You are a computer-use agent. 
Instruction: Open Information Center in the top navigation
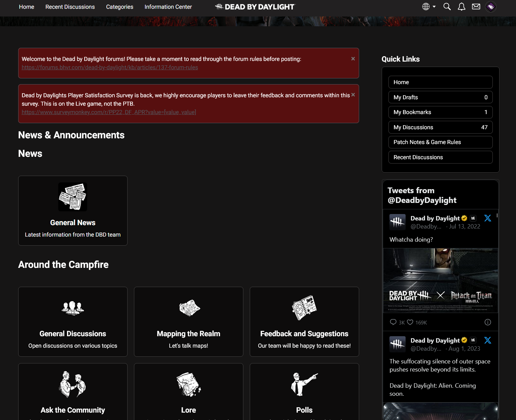point(168,7)
